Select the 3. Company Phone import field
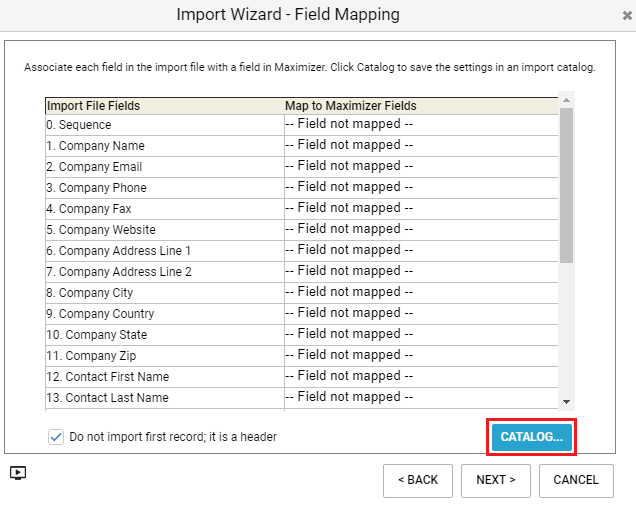Screen dimensions: 636x505 165,188
